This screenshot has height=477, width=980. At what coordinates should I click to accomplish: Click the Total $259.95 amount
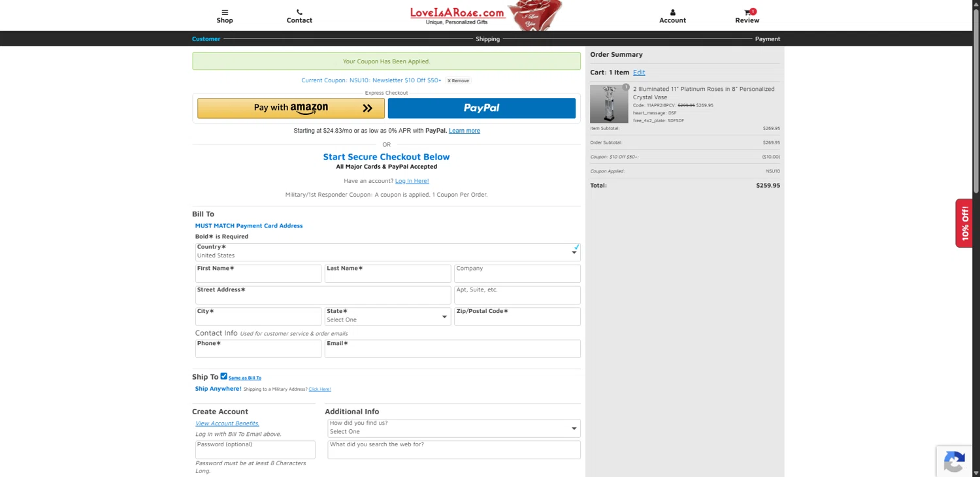tap(768, 186)
